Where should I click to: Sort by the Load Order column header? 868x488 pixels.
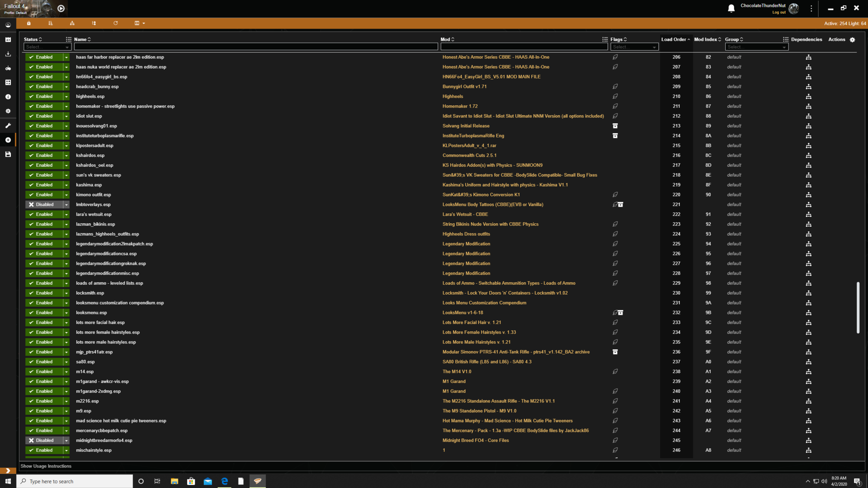pyautogui.click(x=675, y=39)
